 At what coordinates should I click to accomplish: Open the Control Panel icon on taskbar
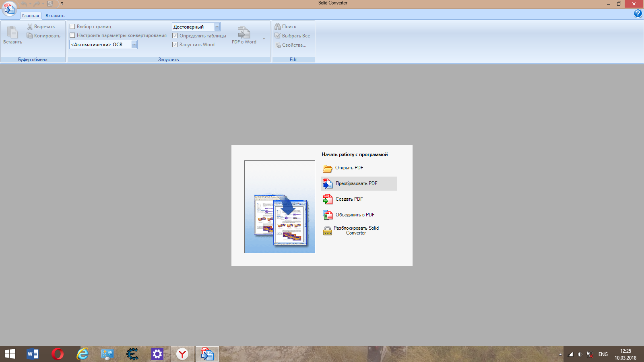pos(107,354)
